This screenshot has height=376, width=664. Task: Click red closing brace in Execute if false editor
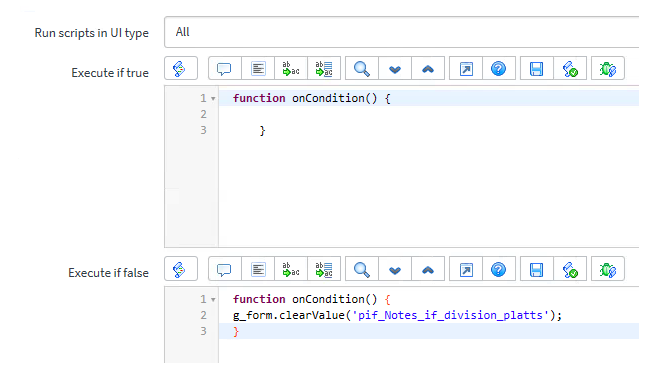236,332
